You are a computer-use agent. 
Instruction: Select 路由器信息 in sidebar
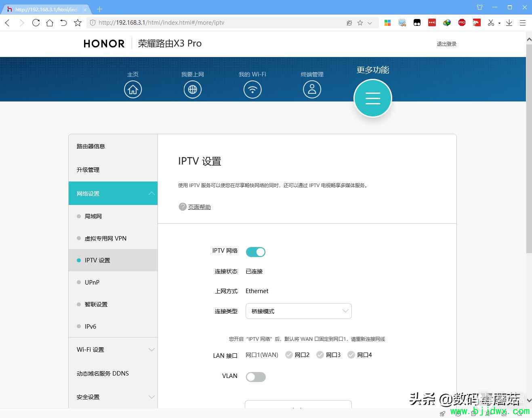(113, 146)
